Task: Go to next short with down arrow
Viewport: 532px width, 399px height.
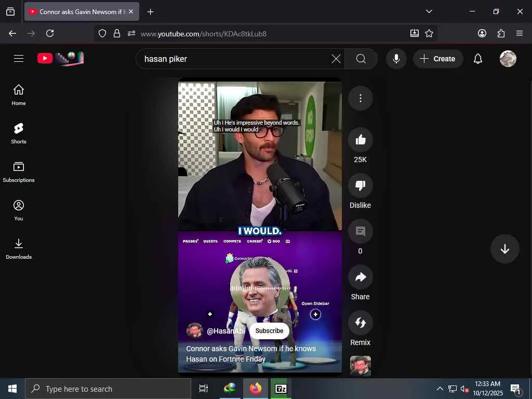Action: point(504,249)
